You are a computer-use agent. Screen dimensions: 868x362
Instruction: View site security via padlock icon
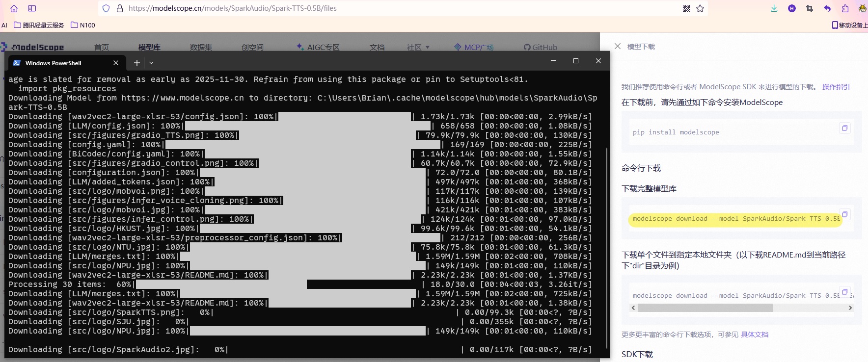click(x=119, y=8)
